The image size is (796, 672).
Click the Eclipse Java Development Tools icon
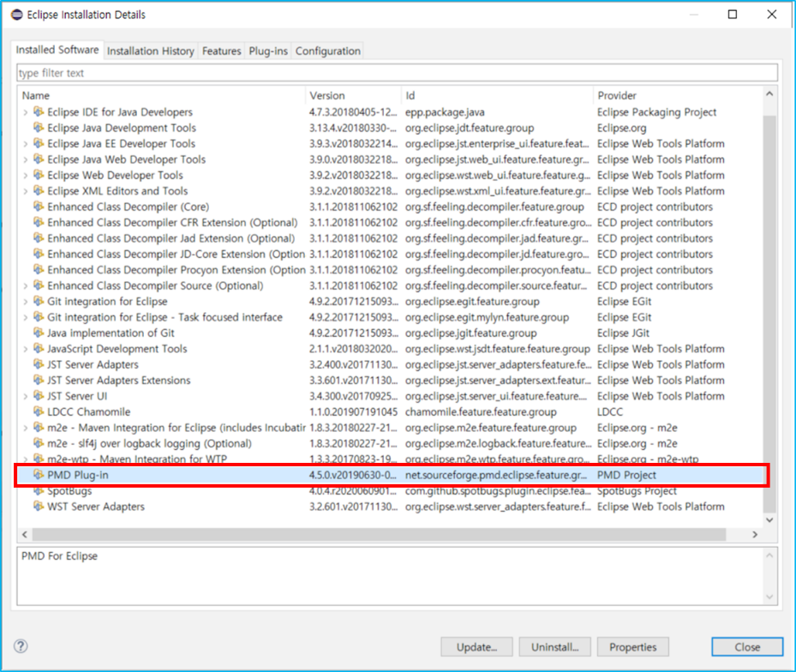tap(39, 128)
